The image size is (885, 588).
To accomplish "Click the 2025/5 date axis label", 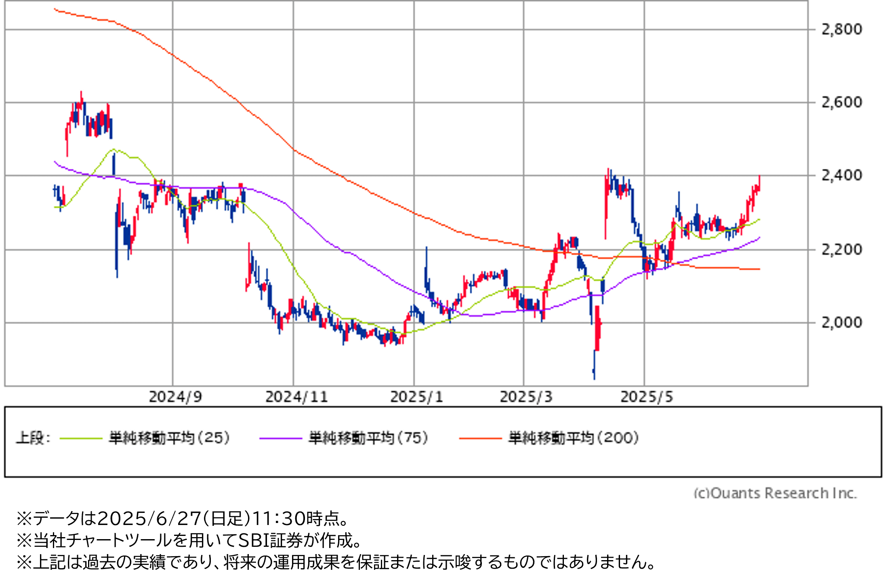I will coord(647,397).
